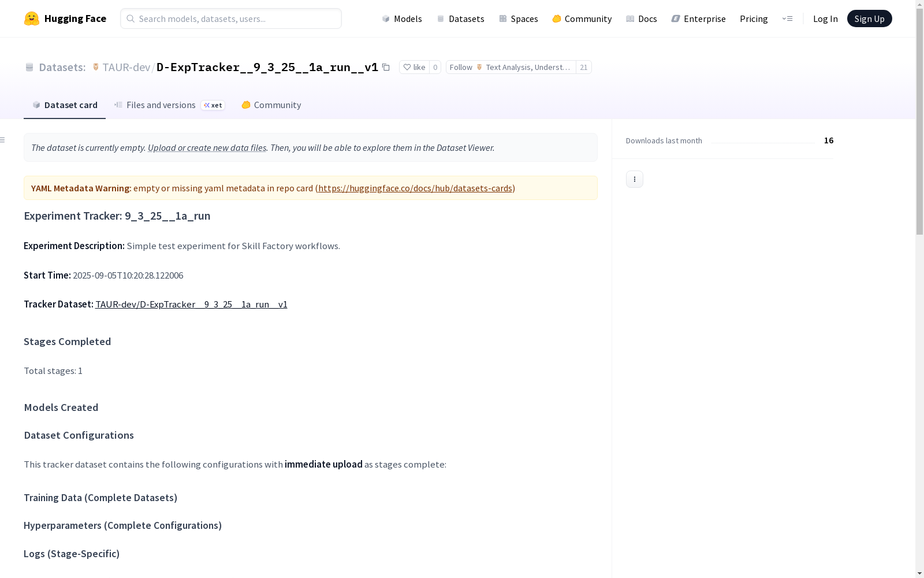This screenshot has width=924, height=578.
Task: Click the YAML Metadata Warning label
Action: (x=81, y=188)
